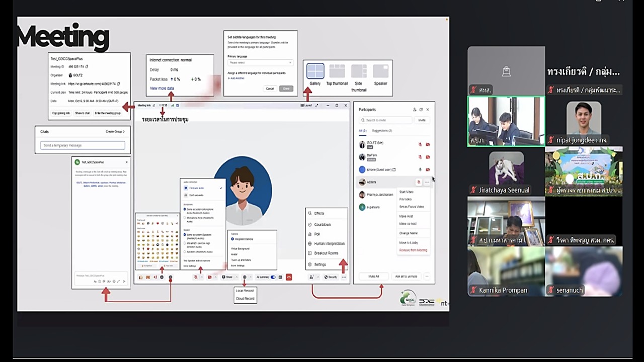Toggle the AI summary switch

pos(273,277)
